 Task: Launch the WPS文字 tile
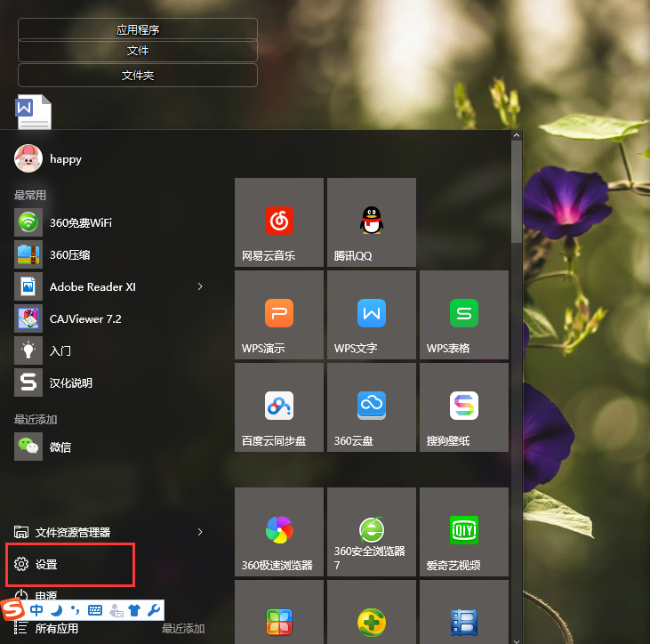(x=372, y=315)
